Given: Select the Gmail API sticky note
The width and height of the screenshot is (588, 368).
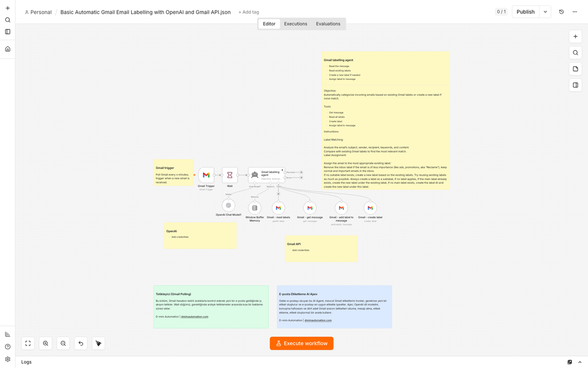Looking at the screenshot, I should 321,248.
